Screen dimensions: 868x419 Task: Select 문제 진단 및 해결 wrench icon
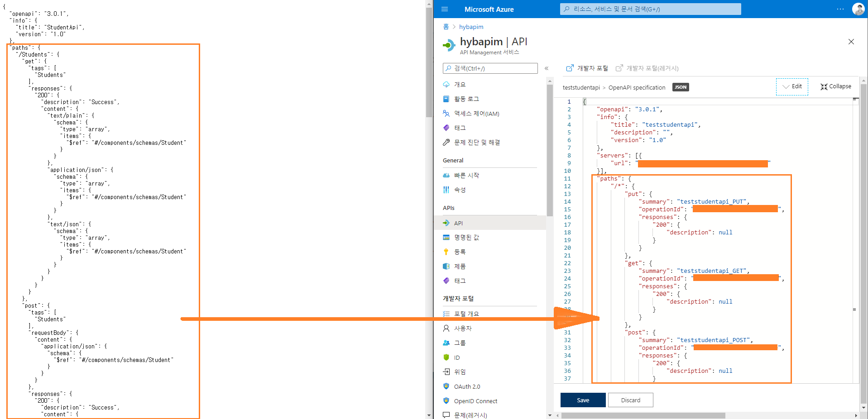pyautogui.click(x=446, y=143)
